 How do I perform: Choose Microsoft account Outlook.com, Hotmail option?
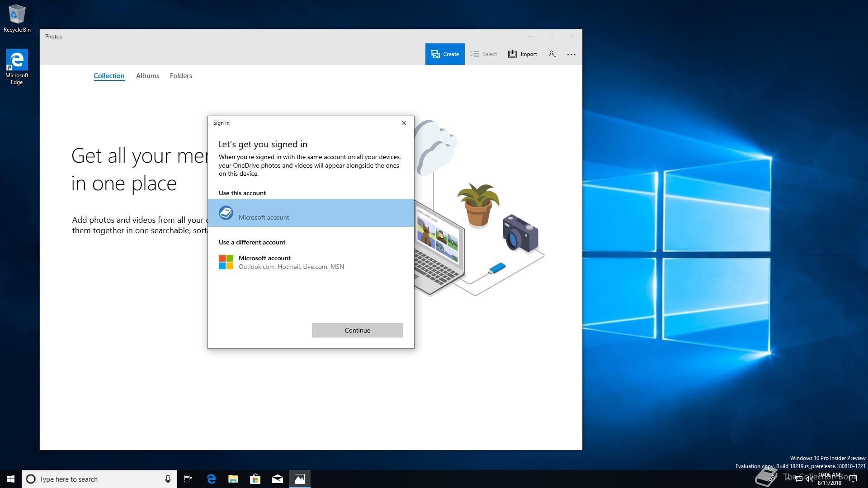(311, 262)
